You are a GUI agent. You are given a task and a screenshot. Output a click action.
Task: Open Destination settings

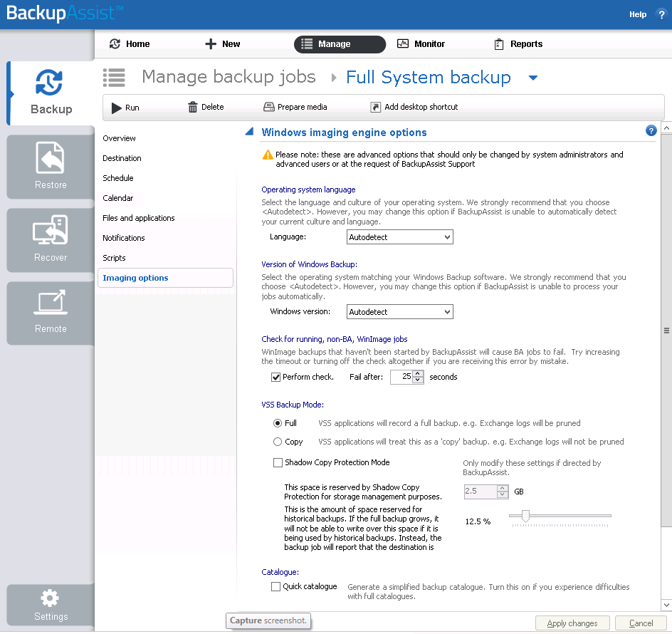[122, 158]
